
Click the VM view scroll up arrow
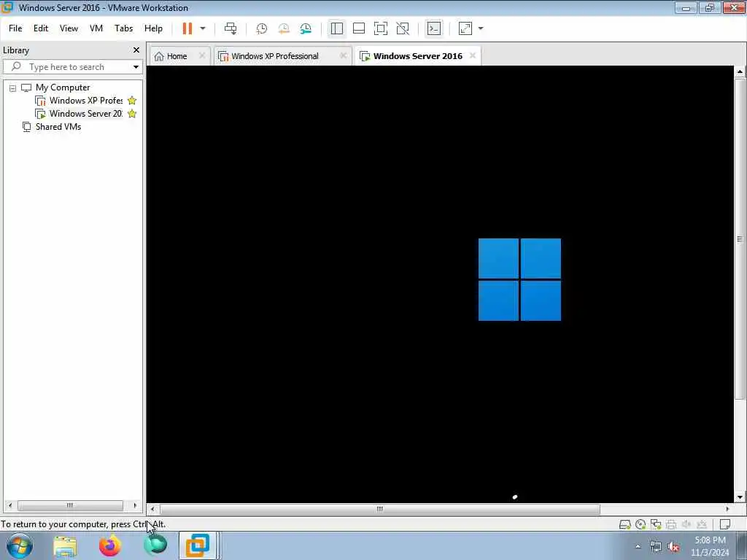(x=740, y=71)
